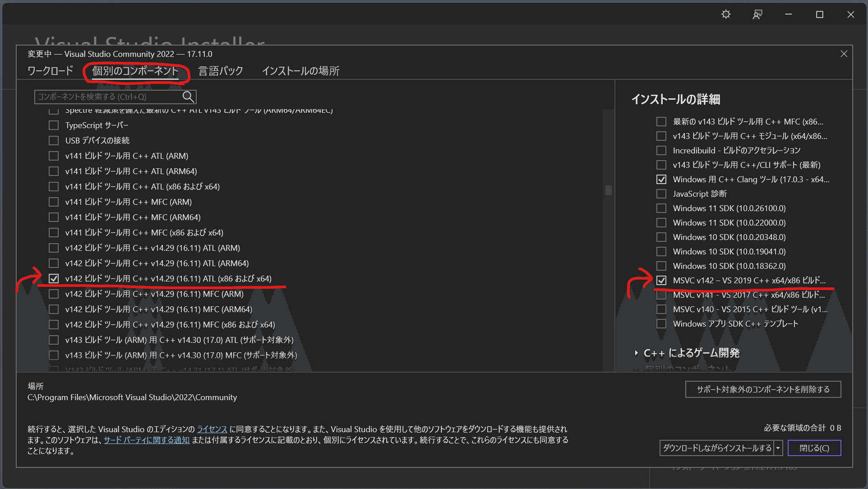Image resolution: width=868 pixels, height=489 pixels.
Task: Expand C++ によるゲーム開発 section
Action: pos(636,353)
